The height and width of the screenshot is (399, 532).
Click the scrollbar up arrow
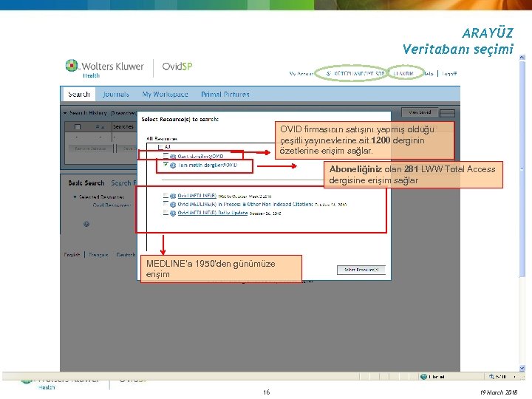coord(522,58)
